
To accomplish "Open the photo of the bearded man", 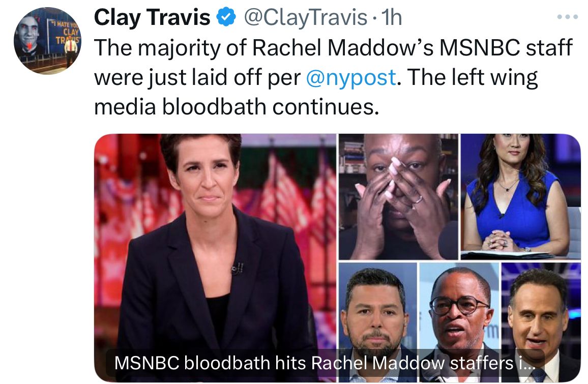I will pyautogui.click(x=377, y=322).
